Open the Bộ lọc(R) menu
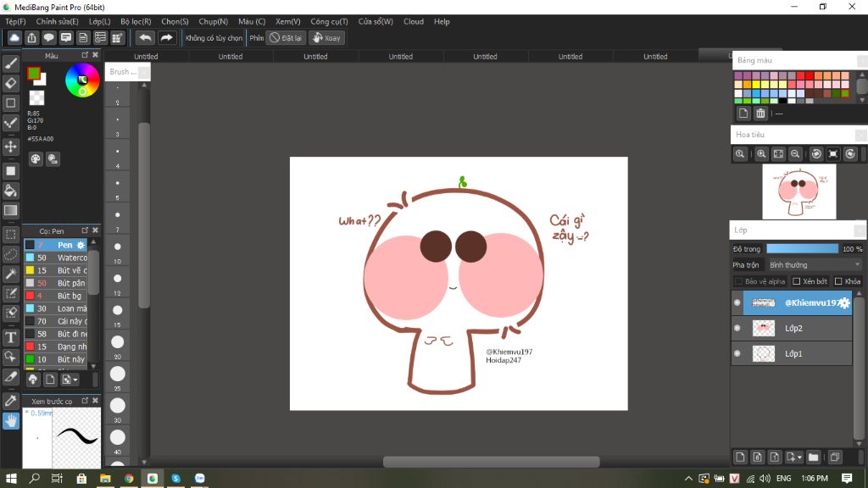 136,21
